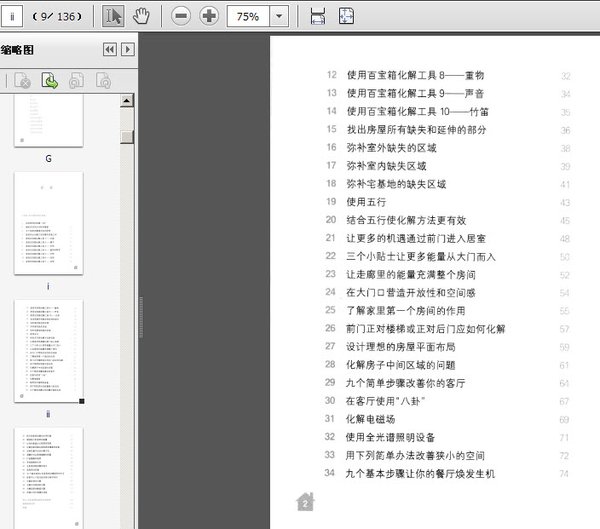The image size is (600, 529).
Task: Click entry 23 让走廊里的能量充满整个房间
Action: click(448, 274)
